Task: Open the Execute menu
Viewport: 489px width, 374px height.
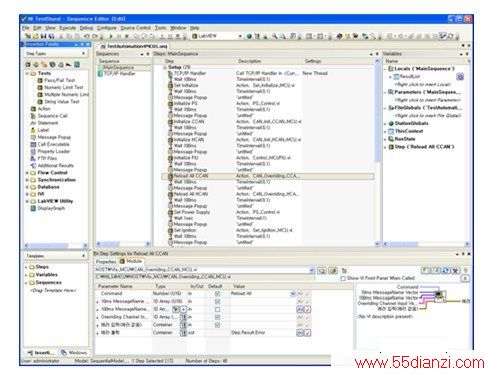Action: pyautogui.click(x=67, y=28)
